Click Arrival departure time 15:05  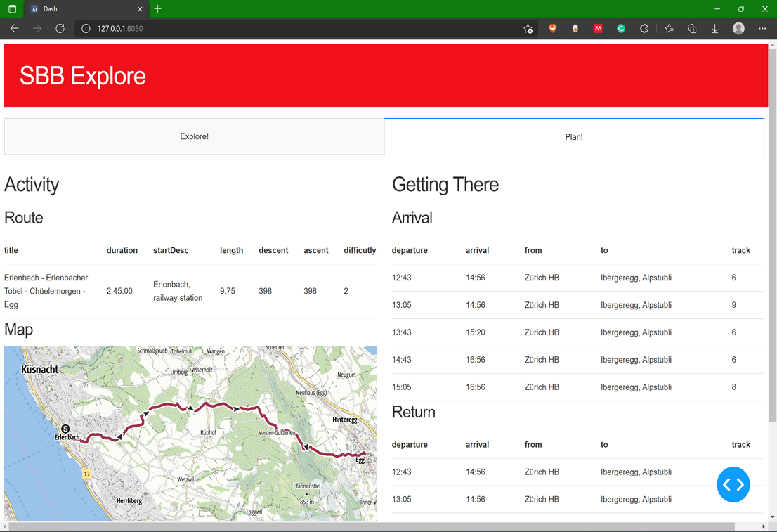tap(401, 387)
